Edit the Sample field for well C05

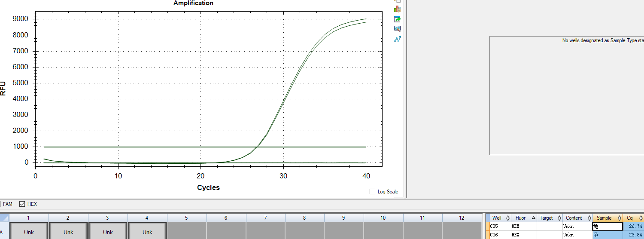[x=608, y=227]
